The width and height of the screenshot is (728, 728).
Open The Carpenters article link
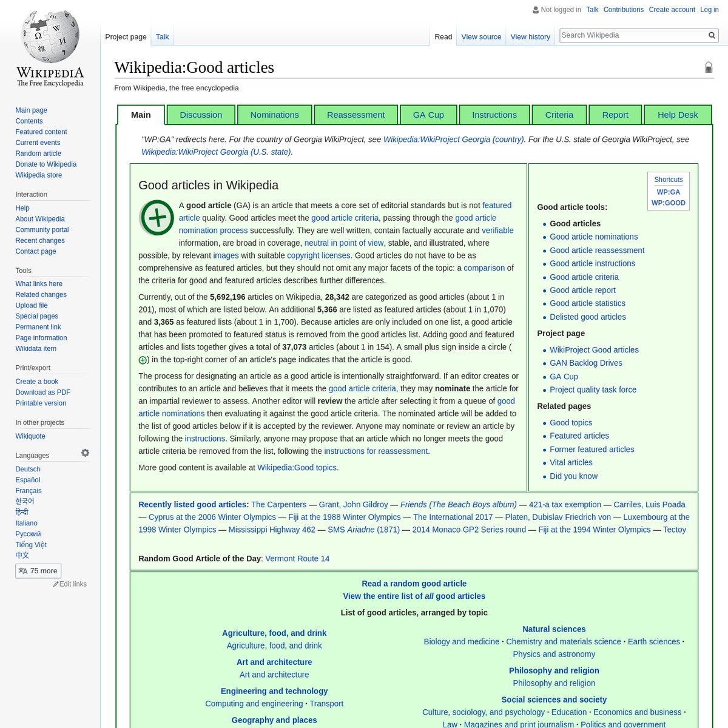[x=278, y=505]
